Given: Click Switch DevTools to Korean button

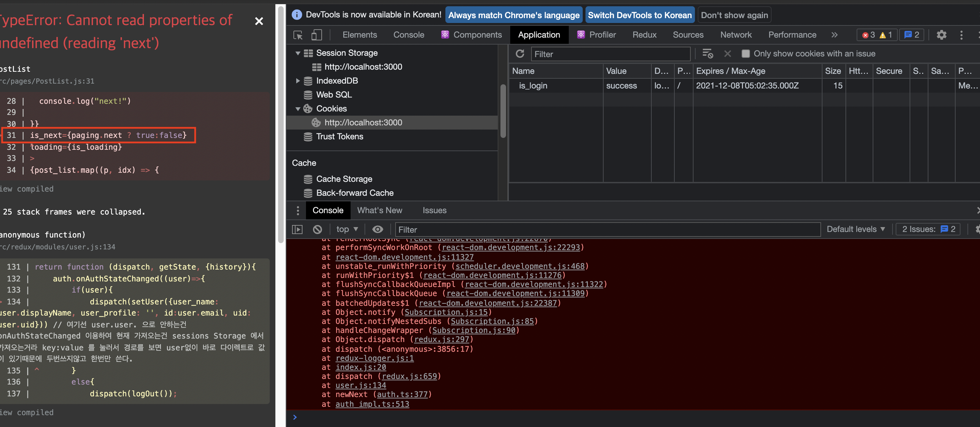Looking at the screenshot, I should (639, 15).
